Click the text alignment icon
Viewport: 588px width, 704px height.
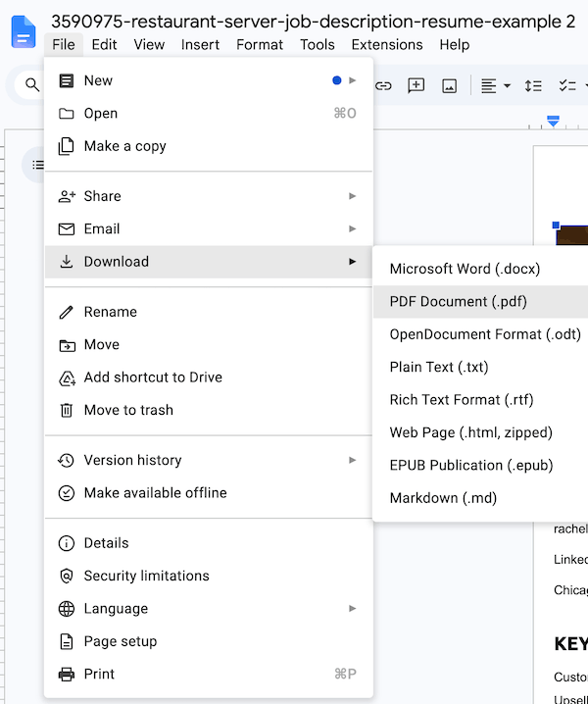tap(488, 85)
